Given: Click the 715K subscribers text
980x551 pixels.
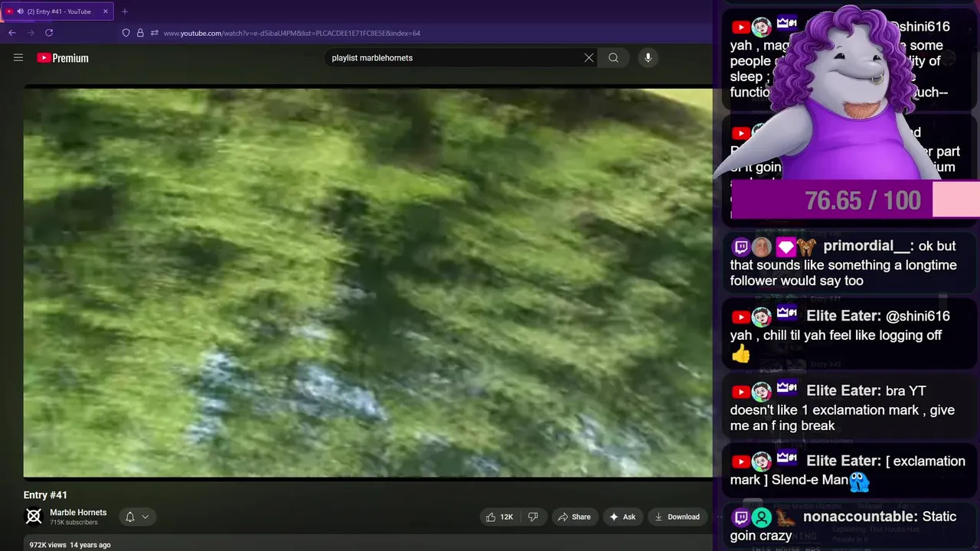Looking at the screenshot, I should (x=73, y=523).
